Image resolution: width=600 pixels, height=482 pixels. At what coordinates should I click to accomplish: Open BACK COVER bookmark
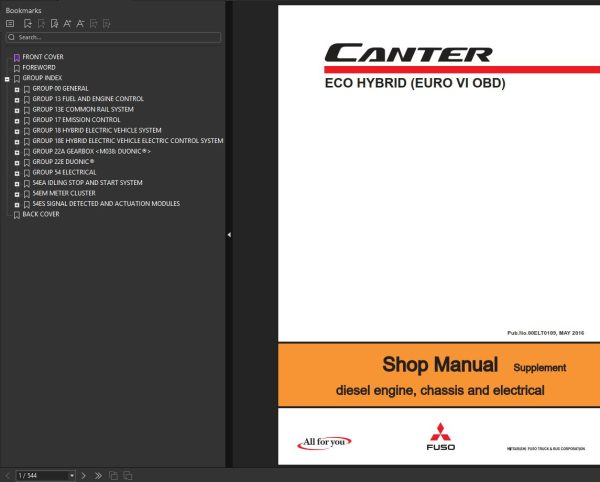point(41,214)
